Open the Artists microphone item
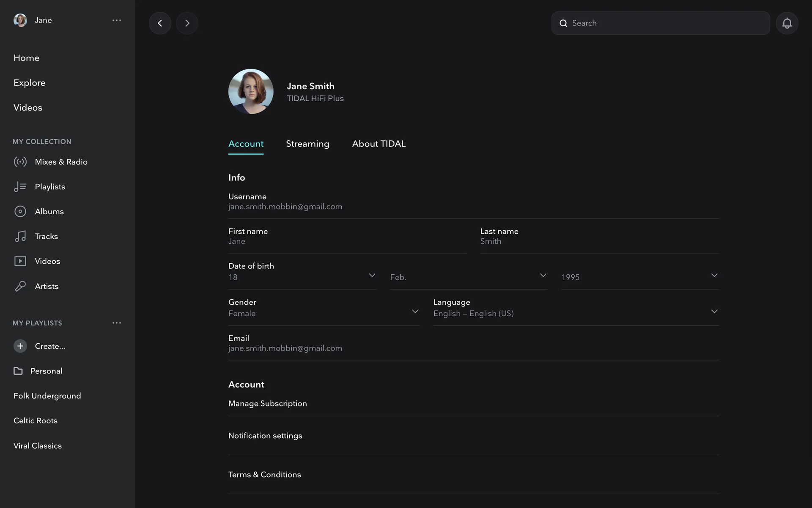The height and width of the screenshot is (508, 812). click(x=20, y=286)
